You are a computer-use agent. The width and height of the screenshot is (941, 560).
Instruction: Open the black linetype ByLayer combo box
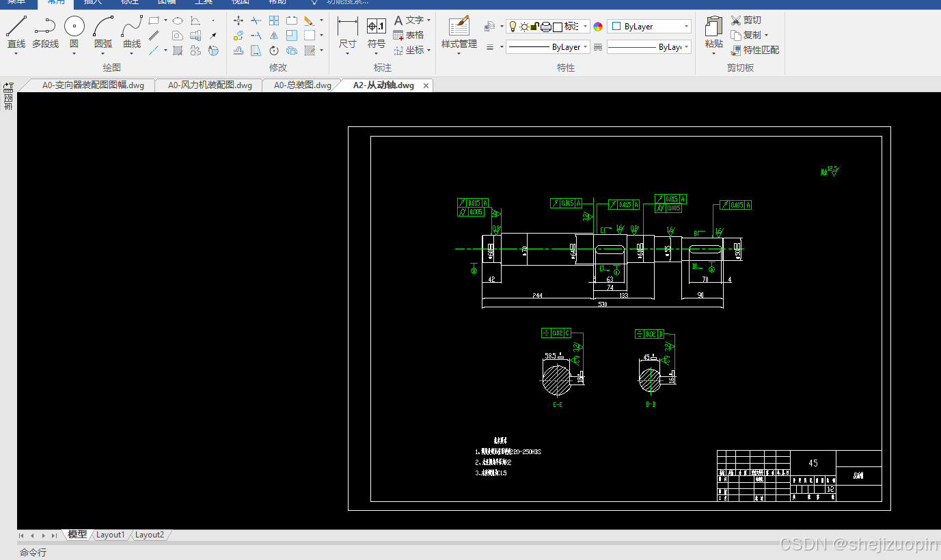click(x=547, y=47)
